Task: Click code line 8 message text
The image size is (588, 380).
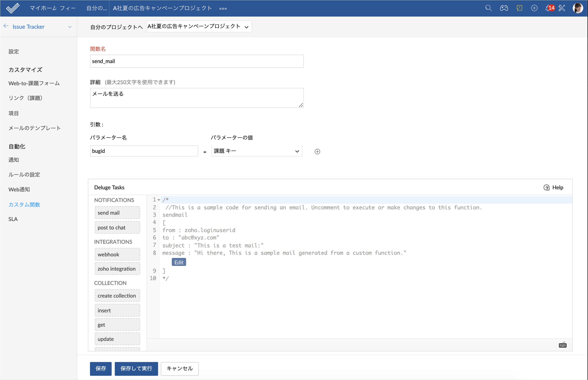Action: pos(284,253)
